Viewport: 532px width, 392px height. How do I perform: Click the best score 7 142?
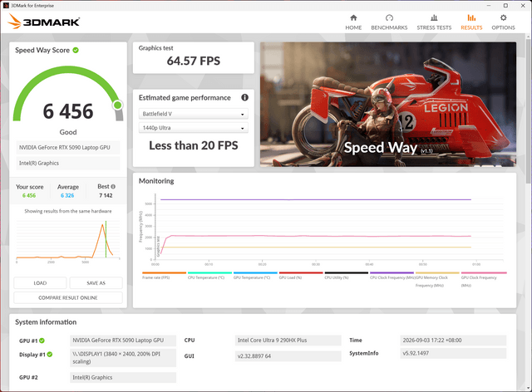[x=106, y=195]
